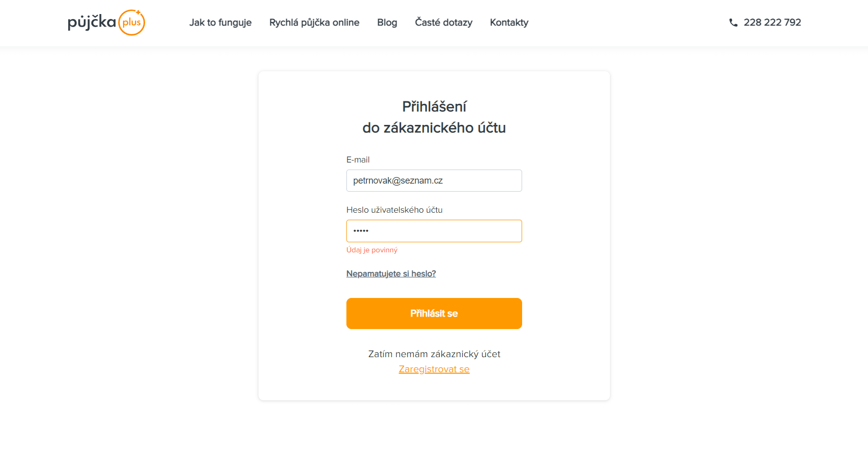This screenshot has height=465, width=868.
Task: Open the Časté dotazy page
Action: pyautogui.click(x=443, y=23)
